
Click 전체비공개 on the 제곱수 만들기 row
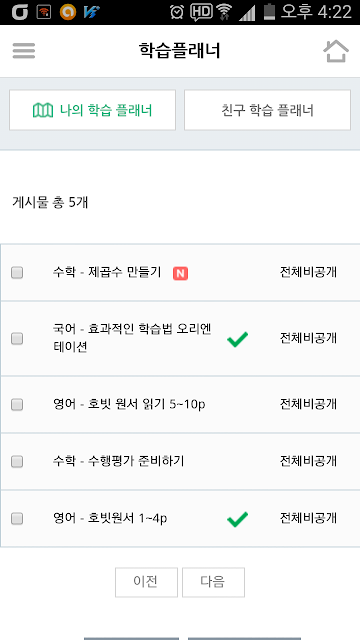(x=308, y=272)
